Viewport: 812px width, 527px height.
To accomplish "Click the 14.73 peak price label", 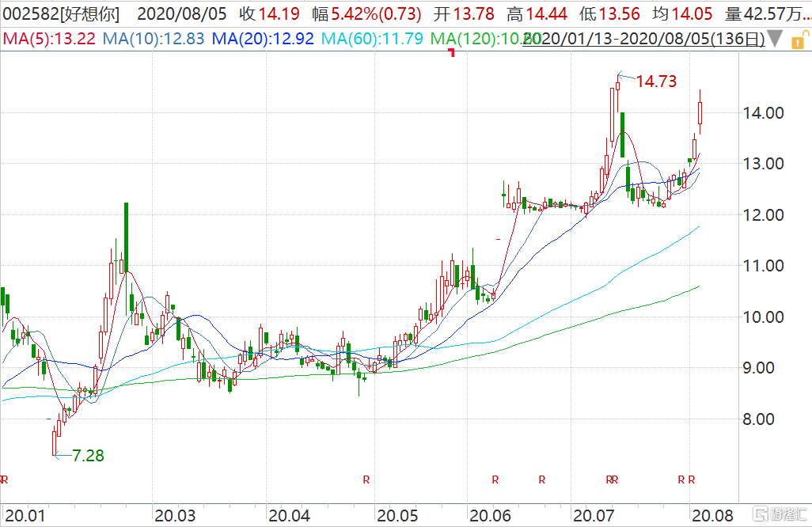I will coord(656,82).
